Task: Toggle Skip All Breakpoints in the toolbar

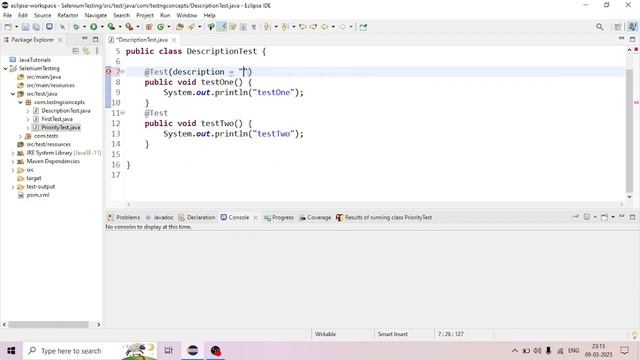Action: pos(62,27)
